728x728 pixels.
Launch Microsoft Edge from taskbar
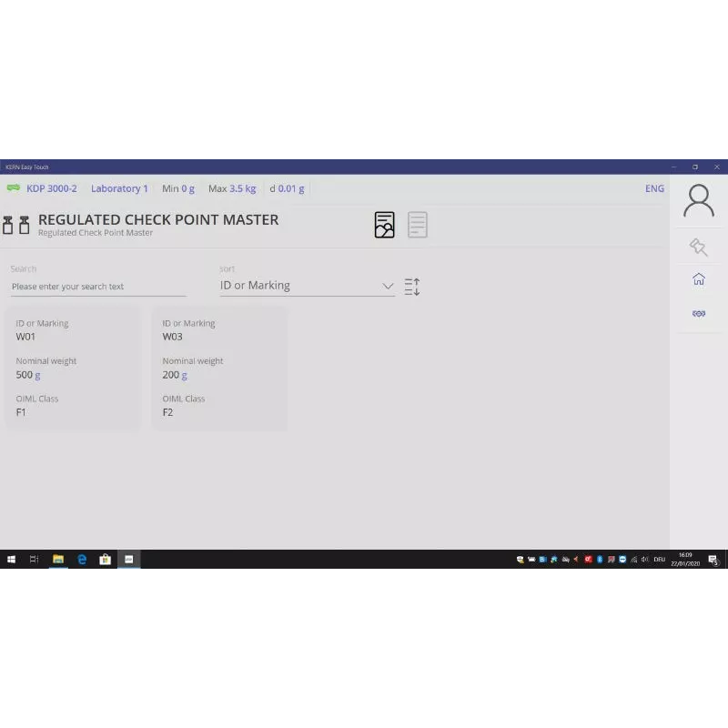82,560
